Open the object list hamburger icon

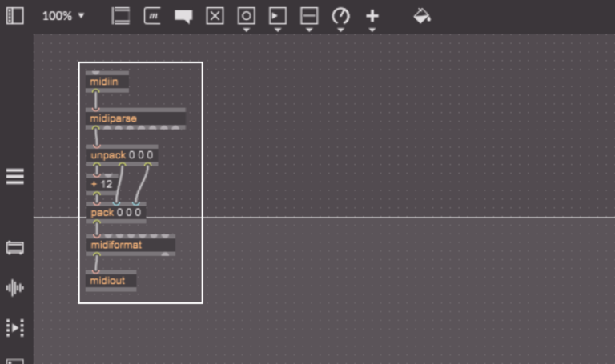[x=15, y=176]
